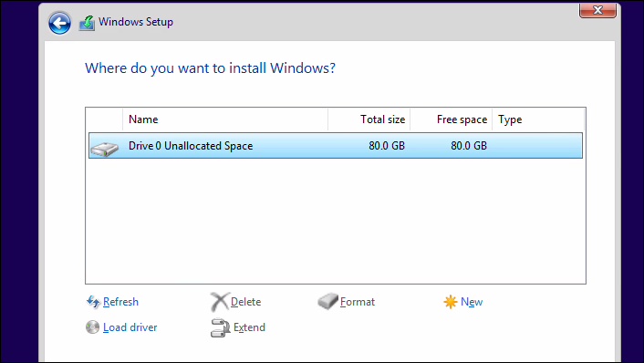644x363 pixels.
Task: Open the Refresh link
Action: click(120, 302)
